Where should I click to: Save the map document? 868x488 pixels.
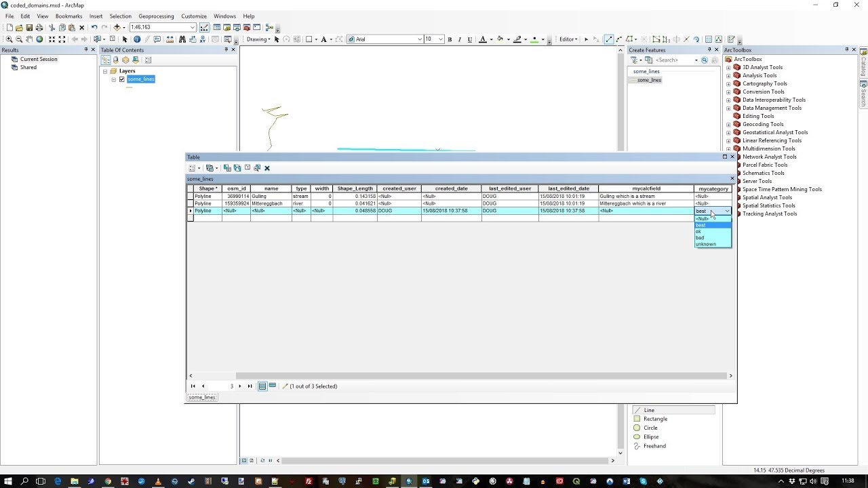(29, 28)
